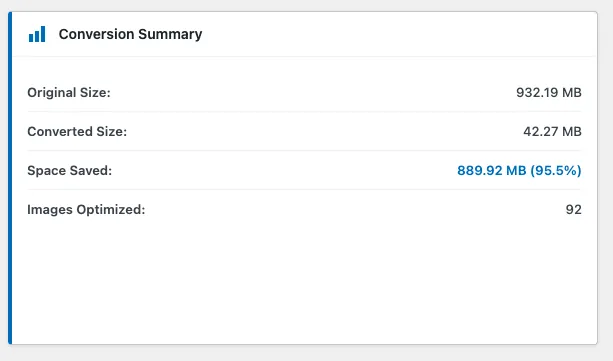Click the 95.5% savings percentage

[x=556, y=171]
